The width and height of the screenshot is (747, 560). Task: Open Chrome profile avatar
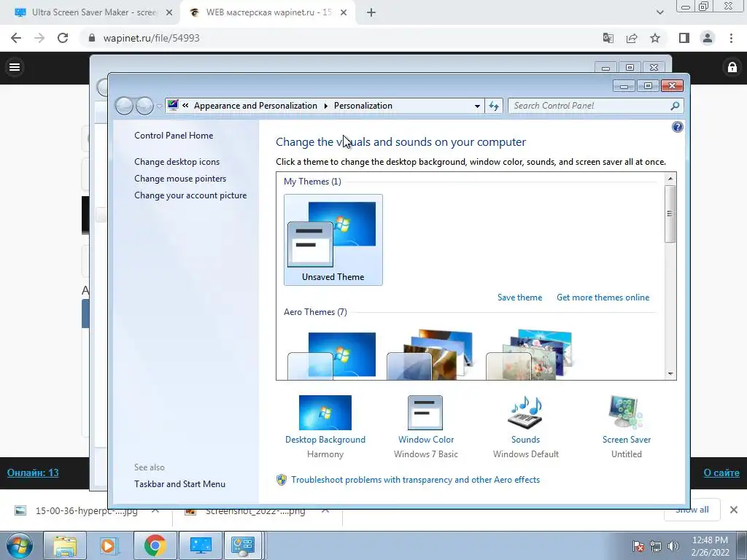coord(708,38)
